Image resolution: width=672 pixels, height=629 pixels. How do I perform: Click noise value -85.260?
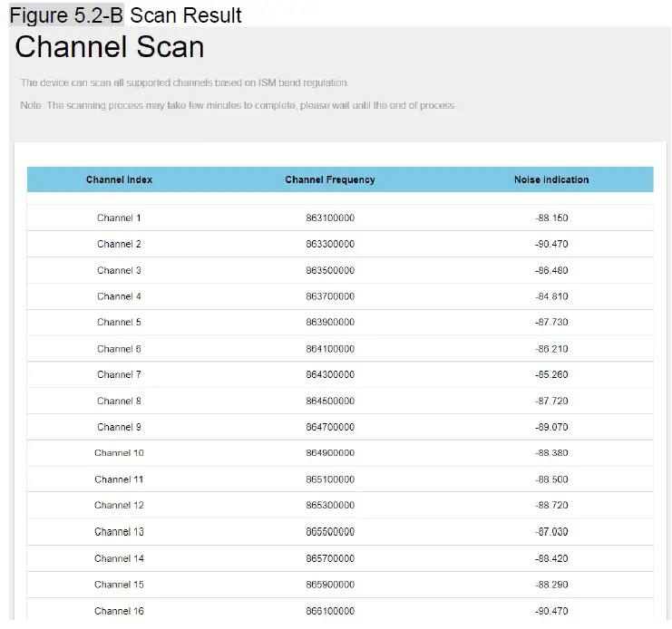[x=551, y=374]
